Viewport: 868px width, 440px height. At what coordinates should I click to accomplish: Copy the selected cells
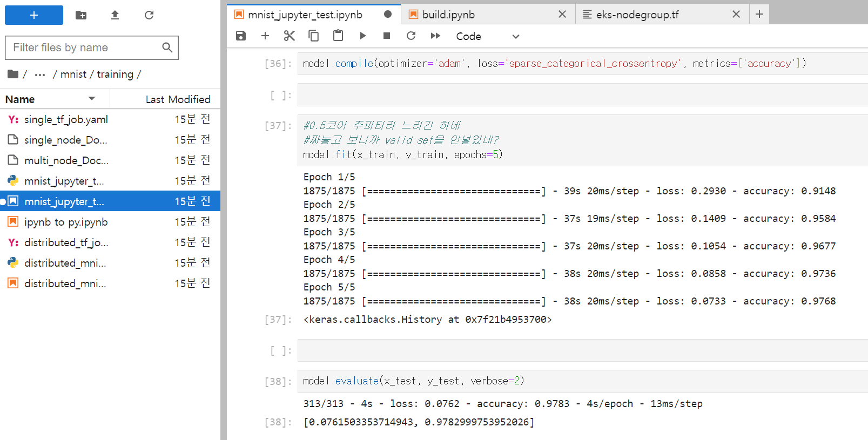[313, 36]
